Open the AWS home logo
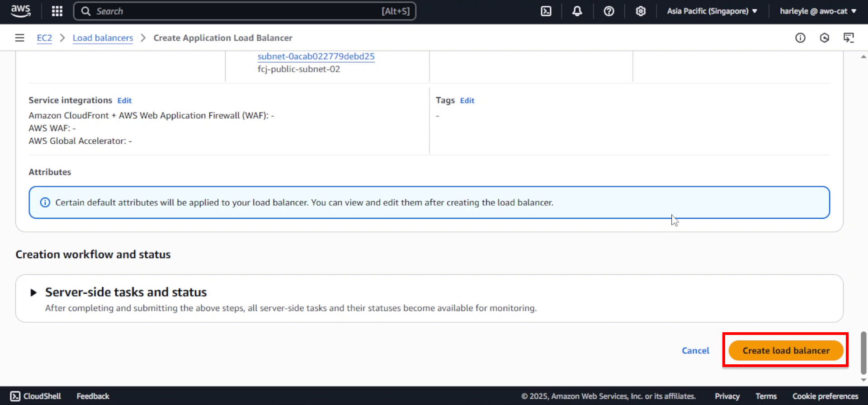 21,11
